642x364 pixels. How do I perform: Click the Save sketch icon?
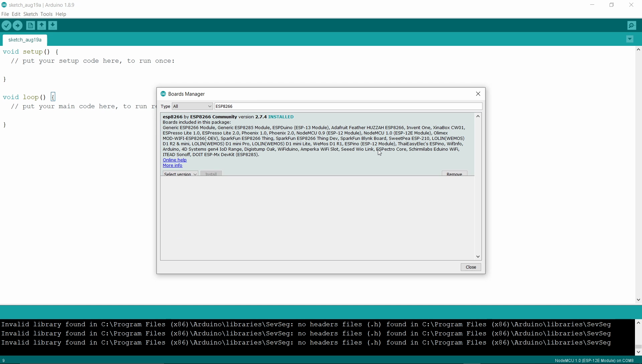(53, 26)
